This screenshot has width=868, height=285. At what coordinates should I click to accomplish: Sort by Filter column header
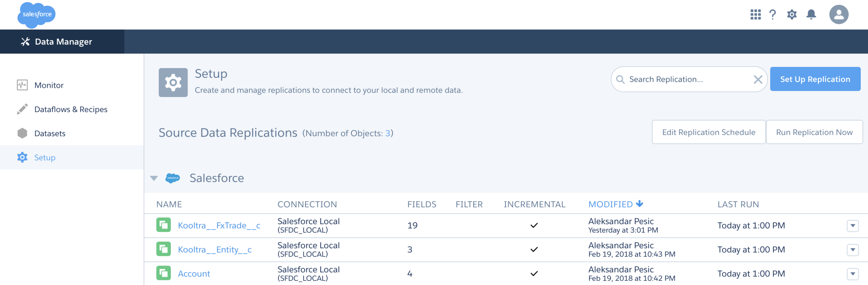pos(469,204)
